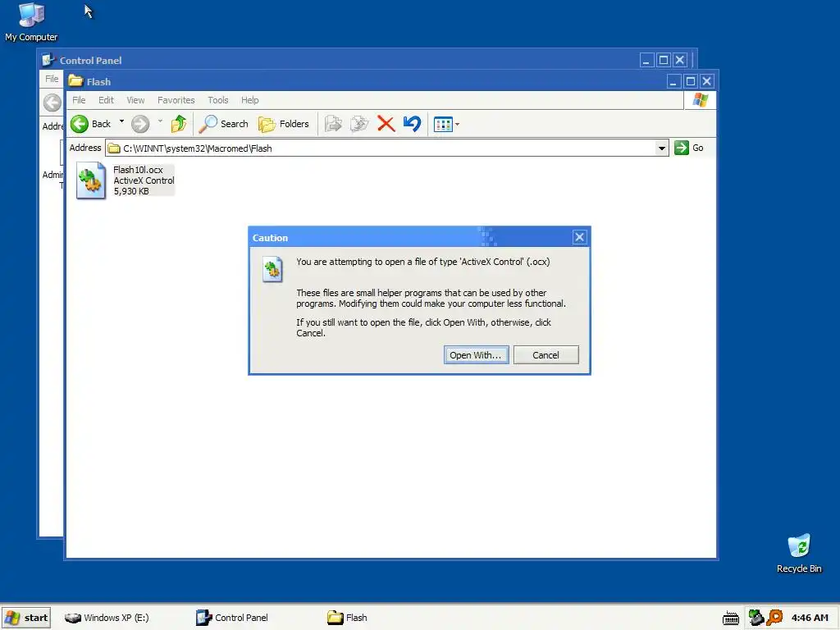
Task: Maximize the Flash window
Action: [x=691, y=81]
